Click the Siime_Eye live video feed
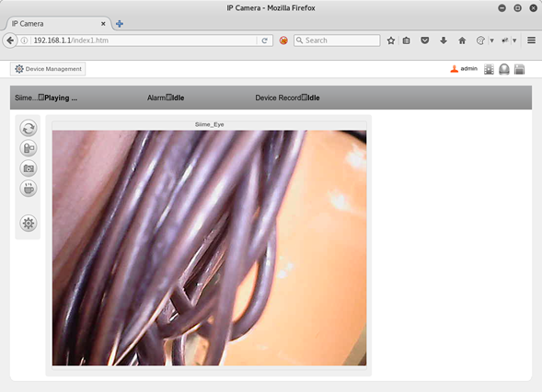Image resolution: width=542 pixels, height=392 pixels. point(210,248)
